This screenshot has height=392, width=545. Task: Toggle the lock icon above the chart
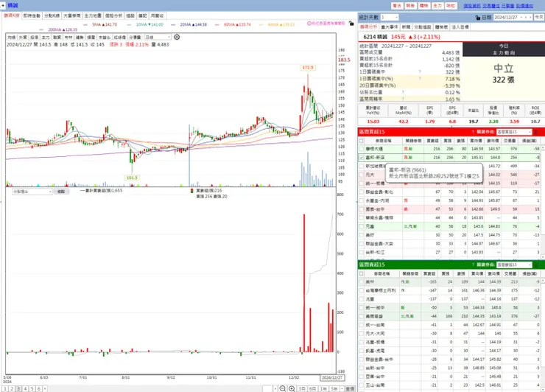click(351, 24)
